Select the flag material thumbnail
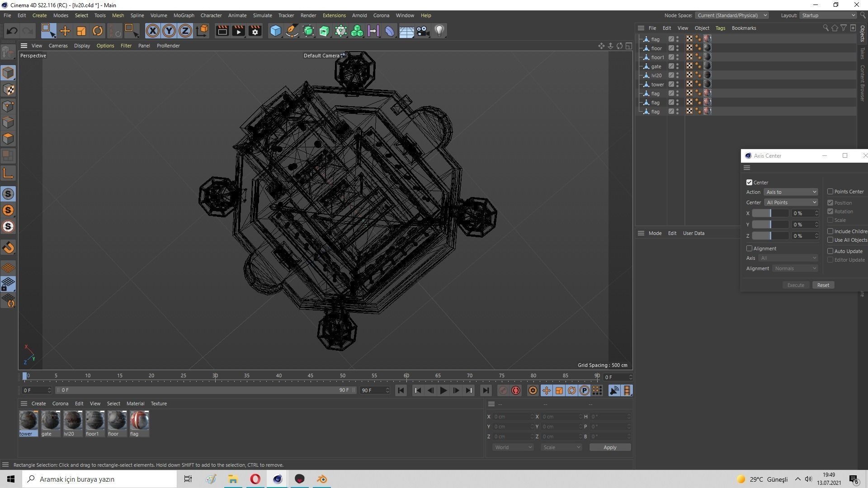Screen dimensions: 868x488 [x=139, y=421]
